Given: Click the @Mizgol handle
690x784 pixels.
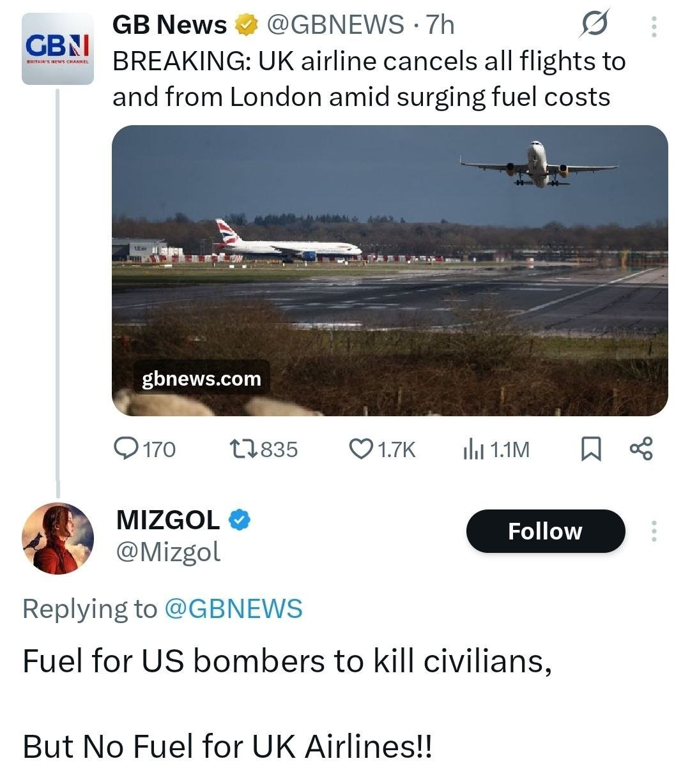Looking at the screenshot, I should 168,551.
